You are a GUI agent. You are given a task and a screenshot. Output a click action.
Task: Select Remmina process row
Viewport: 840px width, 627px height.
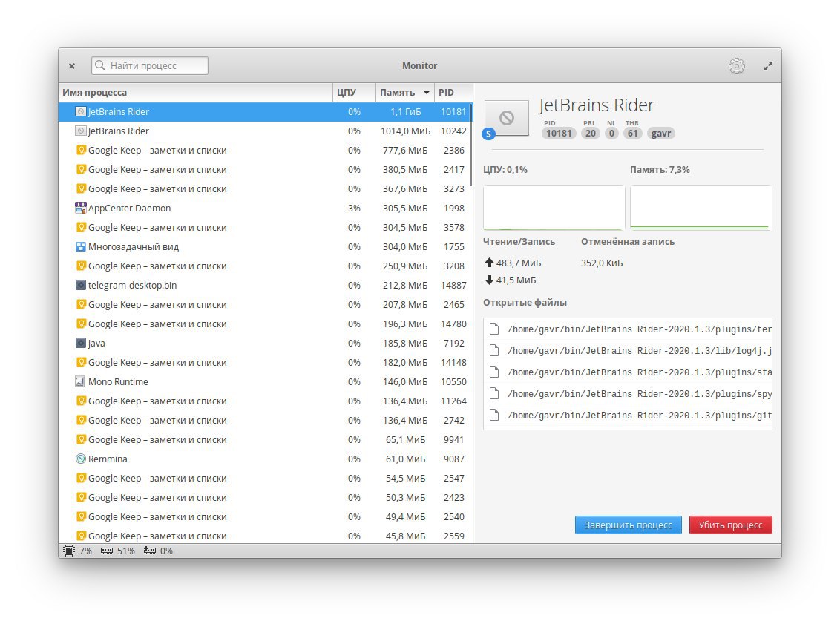coord(264,459)
